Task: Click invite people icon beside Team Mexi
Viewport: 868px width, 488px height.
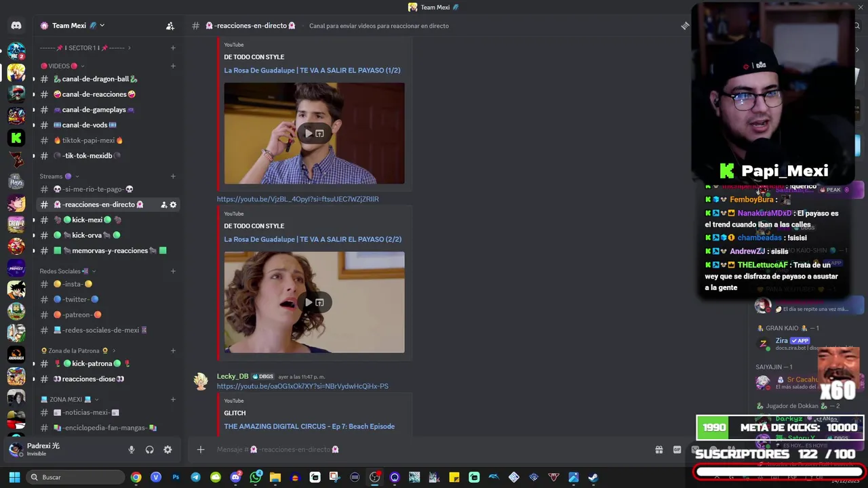Action: (x=170, y=26)
